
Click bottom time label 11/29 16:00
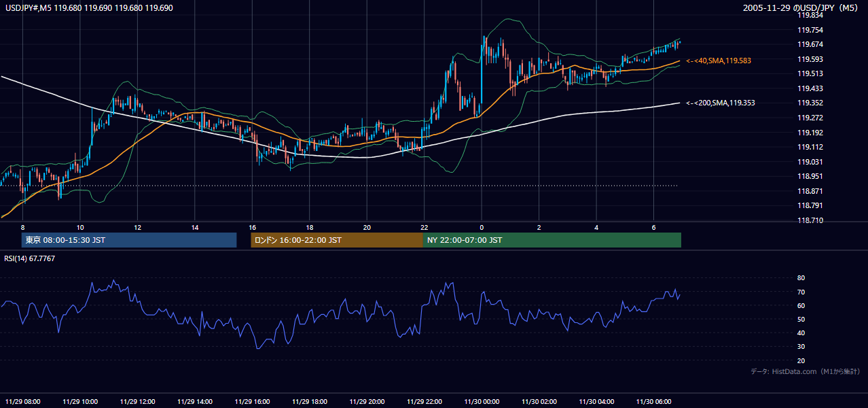[x=252, y=401]
